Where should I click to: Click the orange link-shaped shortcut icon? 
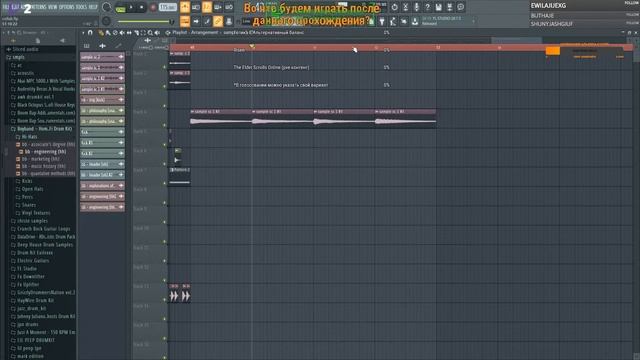[x=218, y=21]
